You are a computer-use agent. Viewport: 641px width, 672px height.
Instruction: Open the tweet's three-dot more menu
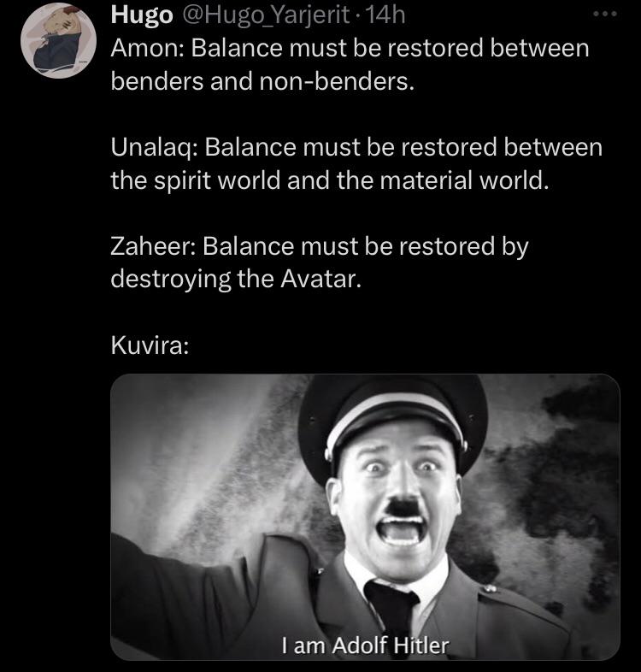(x=605, y=15)
